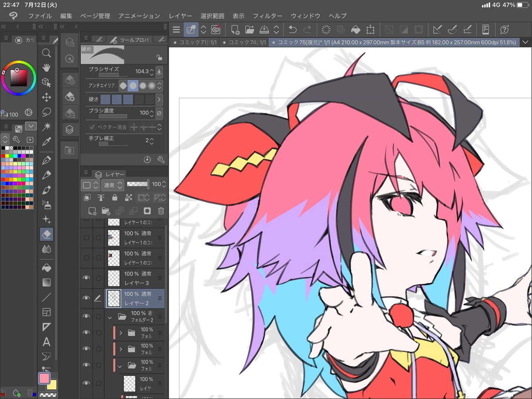Adjust the layer opacity slider
This screenshot has height=399, width=532.
pos(138,184)
